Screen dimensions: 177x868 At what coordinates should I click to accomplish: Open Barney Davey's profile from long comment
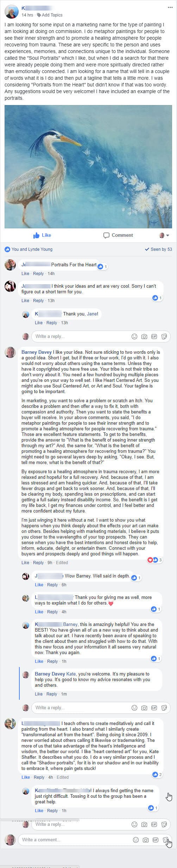pyautogui.click(x=36, y=352)
